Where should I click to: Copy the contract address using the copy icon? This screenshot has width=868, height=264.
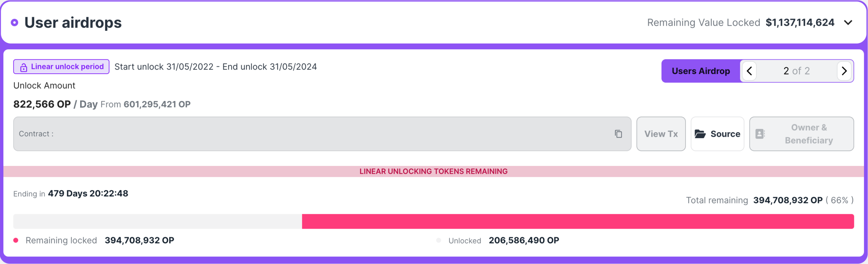pos(618,134)
